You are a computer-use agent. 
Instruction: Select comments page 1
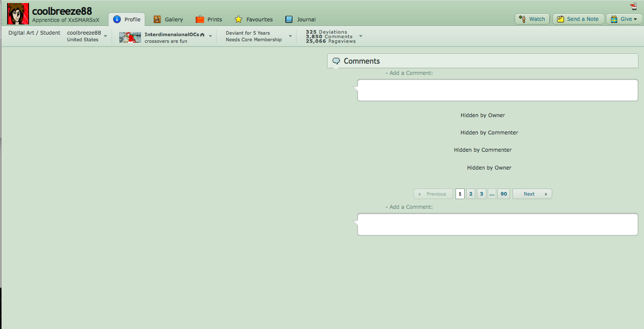pyautogui.click(x=460, y=194)
